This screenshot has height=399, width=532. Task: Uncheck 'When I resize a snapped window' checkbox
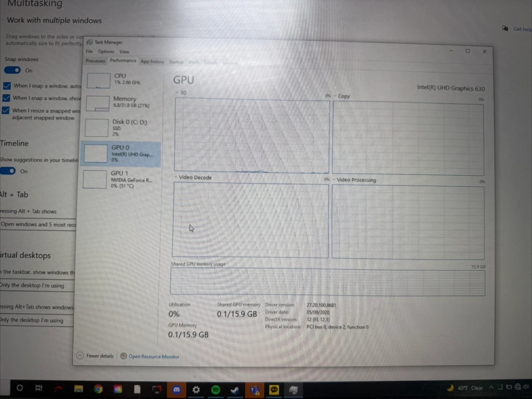pos(6,110)
